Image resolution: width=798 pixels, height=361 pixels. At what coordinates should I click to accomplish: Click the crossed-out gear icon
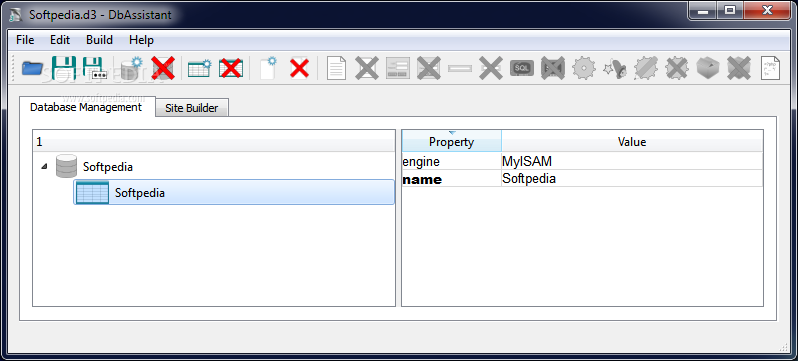(677, 68)
